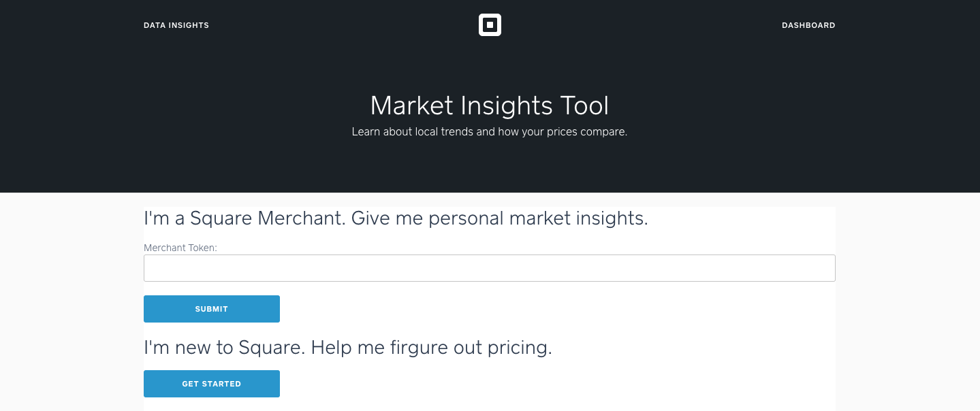Click the Square logo icon in header
The width and height of the screenshot is (980, 411).
tap(490, 25)
